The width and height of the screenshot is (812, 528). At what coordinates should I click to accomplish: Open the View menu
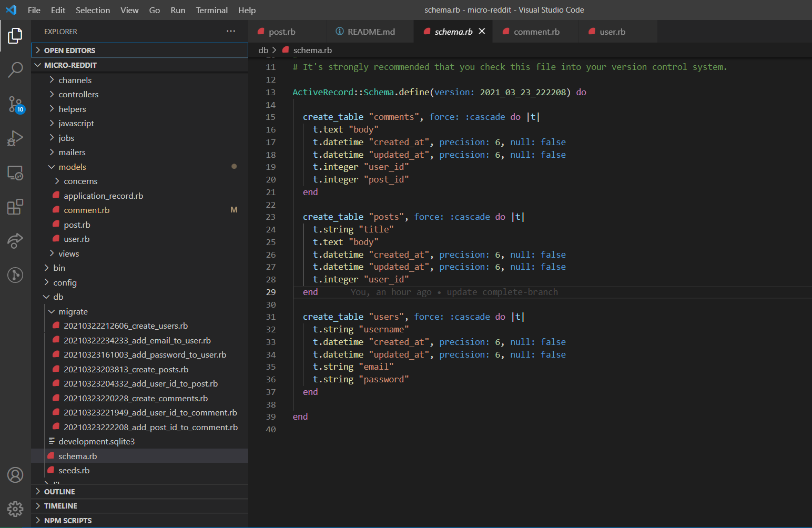(x=129, y=10)
